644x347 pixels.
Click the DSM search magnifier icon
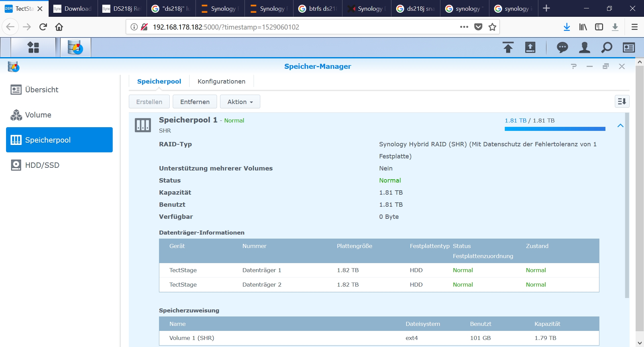tap(606, 48)
